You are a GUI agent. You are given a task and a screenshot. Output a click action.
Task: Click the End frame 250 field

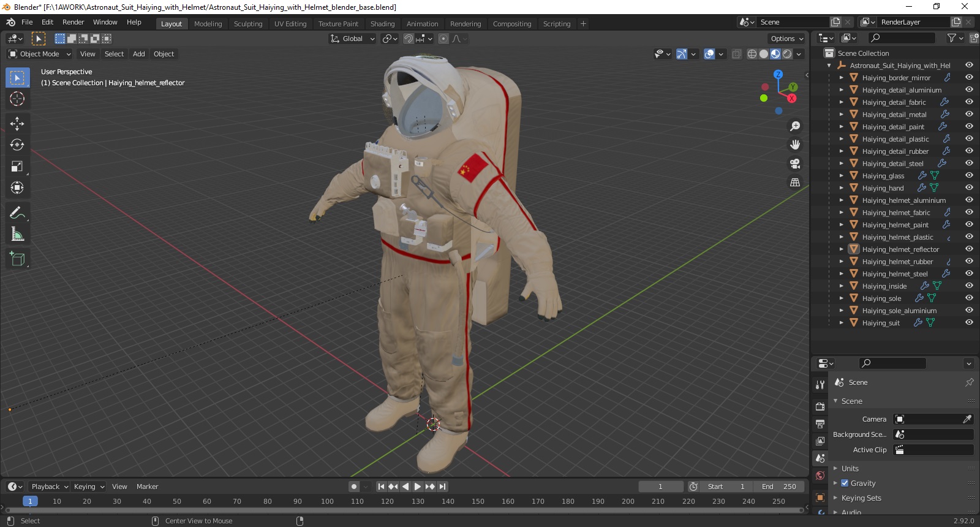tap(779, 487)
